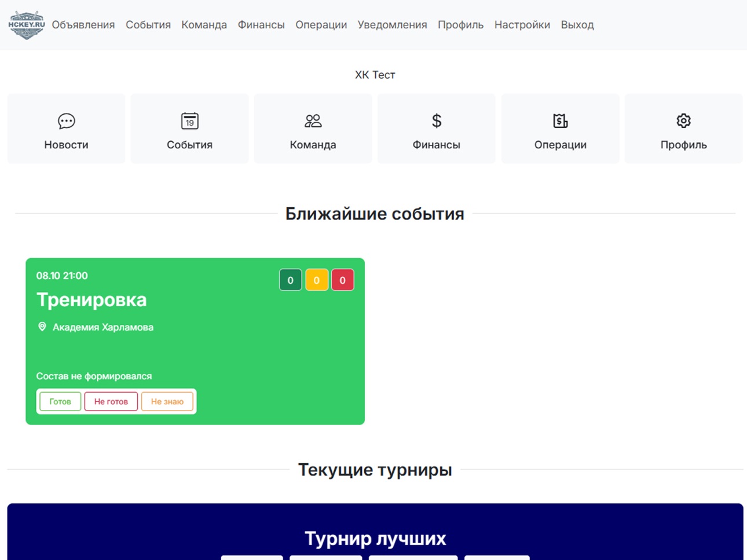The image size is (747, 560).
Task: Click the Состав не формировался status text
Action: pyautogui.click(x=94, y=376)
